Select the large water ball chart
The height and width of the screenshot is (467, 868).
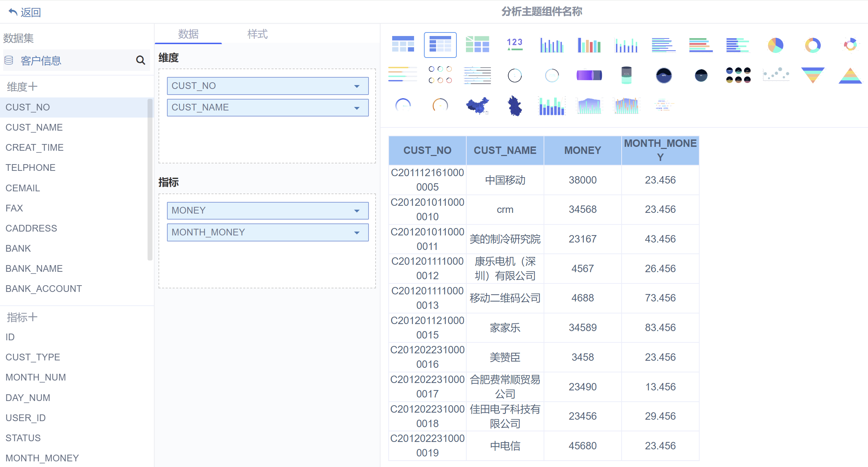coord(664,75)
